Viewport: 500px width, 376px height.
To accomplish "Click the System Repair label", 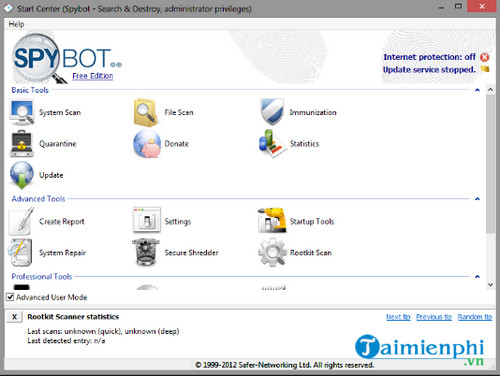I will 62,253.
